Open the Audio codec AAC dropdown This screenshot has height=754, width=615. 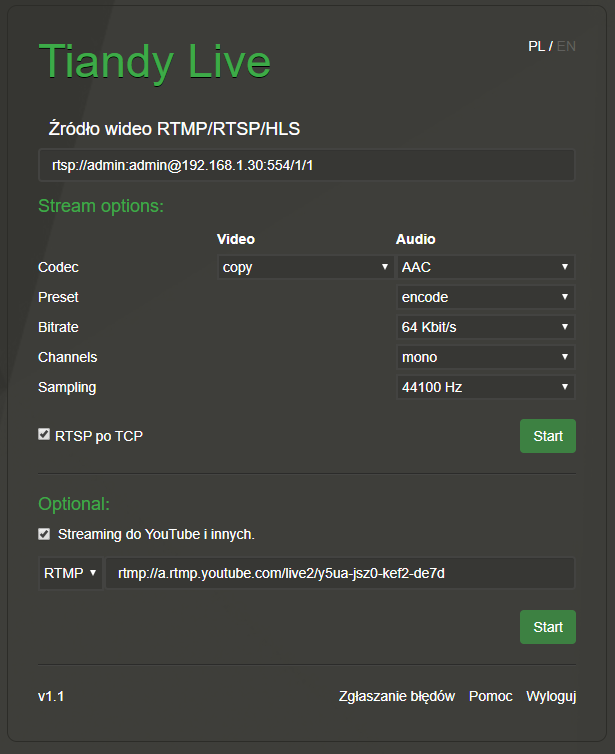tap(486, 267)
